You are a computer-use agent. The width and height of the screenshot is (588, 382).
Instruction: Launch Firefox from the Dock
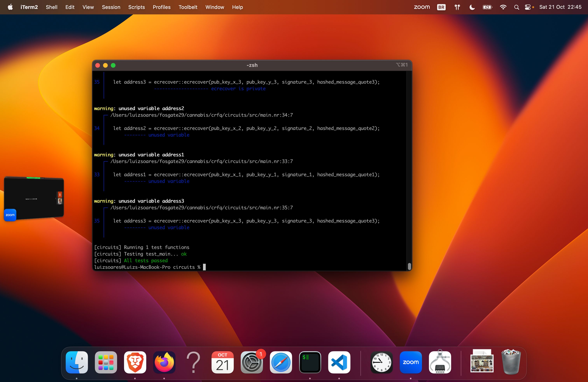(x=164, y=362)
